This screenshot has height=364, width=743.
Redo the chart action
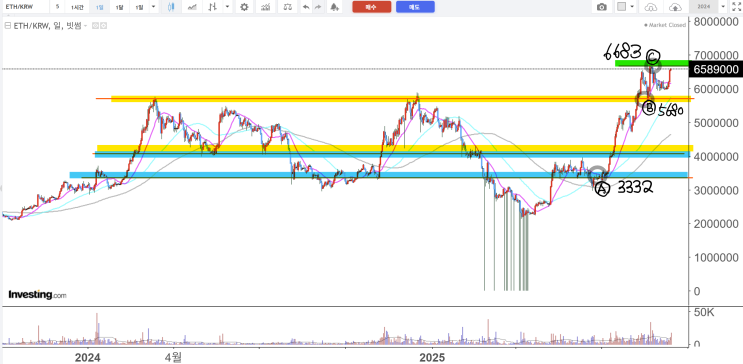tap(317, 7)
